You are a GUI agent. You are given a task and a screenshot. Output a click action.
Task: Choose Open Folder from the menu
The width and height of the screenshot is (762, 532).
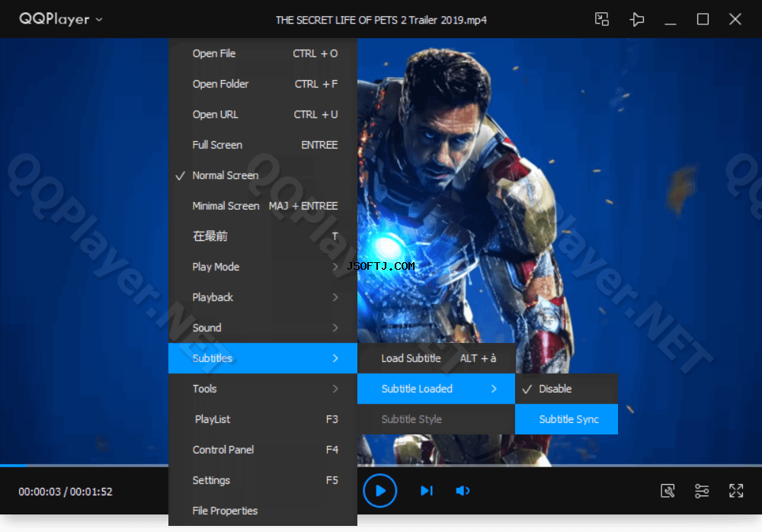(x=263, y=84)
